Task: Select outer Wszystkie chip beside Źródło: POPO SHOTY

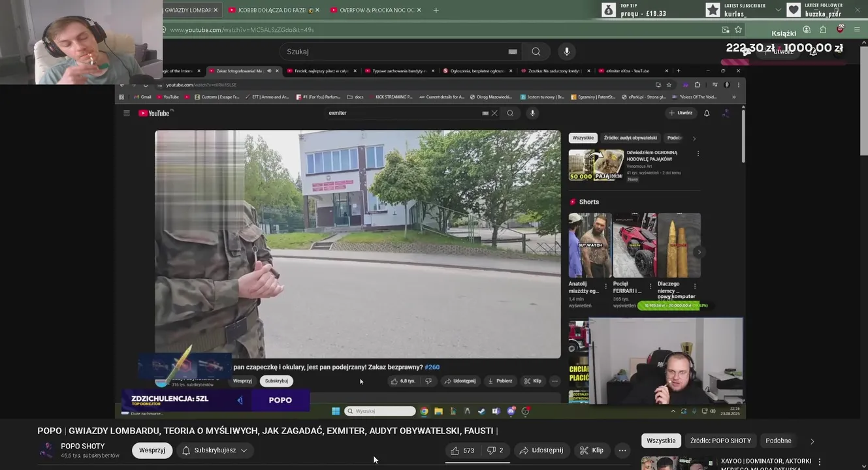Action: [x=661, y=441]
